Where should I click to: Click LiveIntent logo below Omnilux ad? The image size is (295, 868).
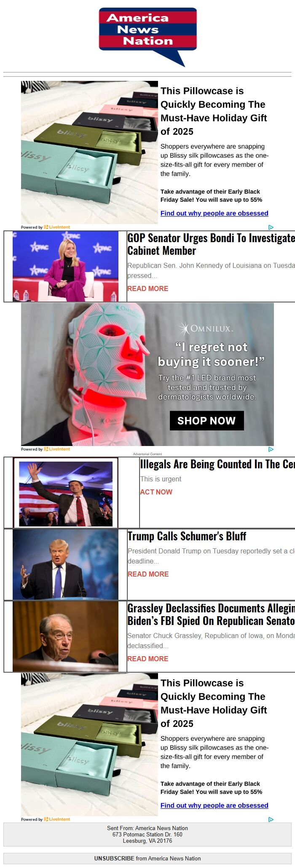tap(57, 449)
